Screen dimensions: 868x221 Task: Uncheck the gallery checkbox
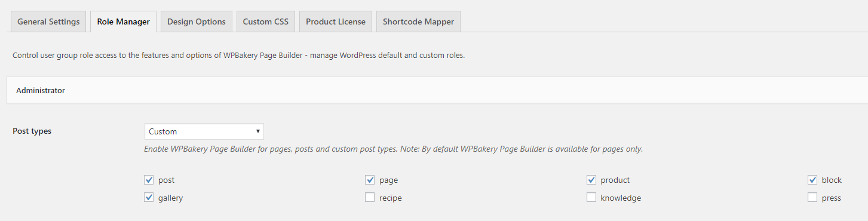pyautogui.click(x=149, y=198)
